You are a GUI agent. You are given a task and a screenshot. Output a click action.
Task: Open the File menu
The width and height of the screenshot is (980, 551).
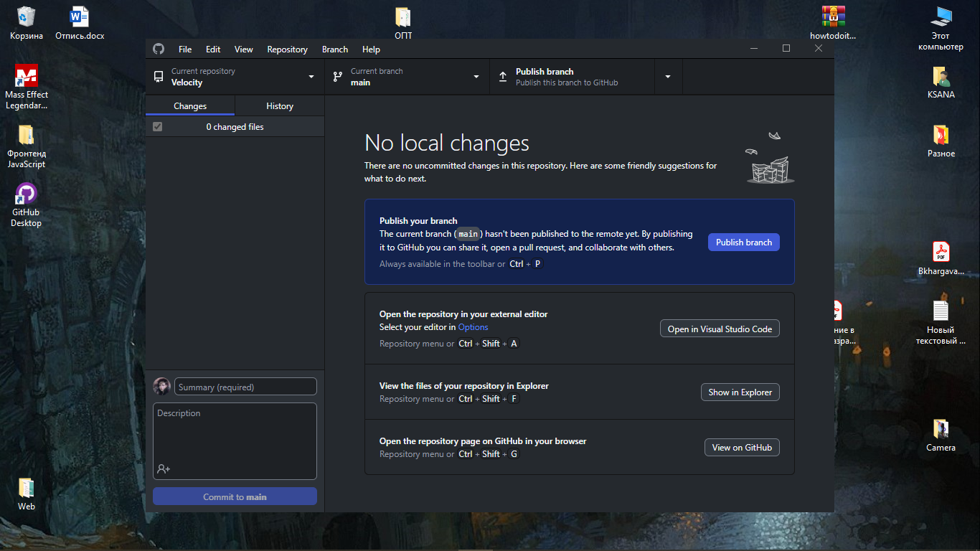[x=185, y=50]
